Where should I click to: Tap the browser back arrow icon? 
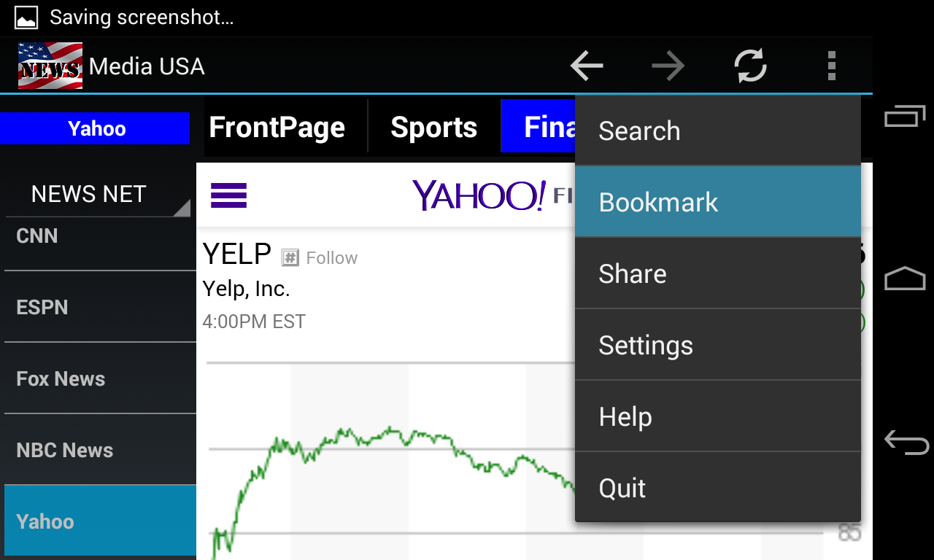pos(587,66)
